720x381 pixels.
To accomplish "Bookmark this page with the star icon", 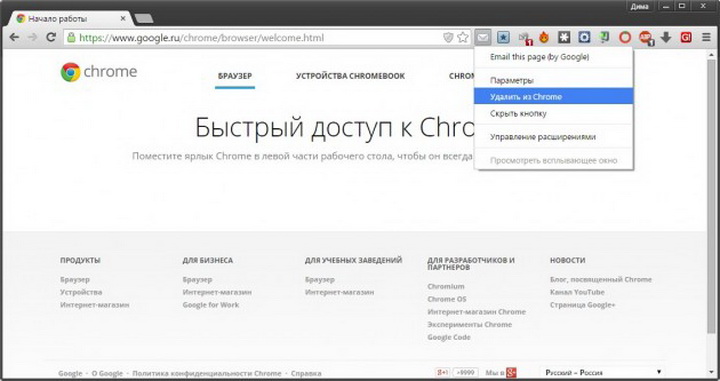I will coord(463,38).
